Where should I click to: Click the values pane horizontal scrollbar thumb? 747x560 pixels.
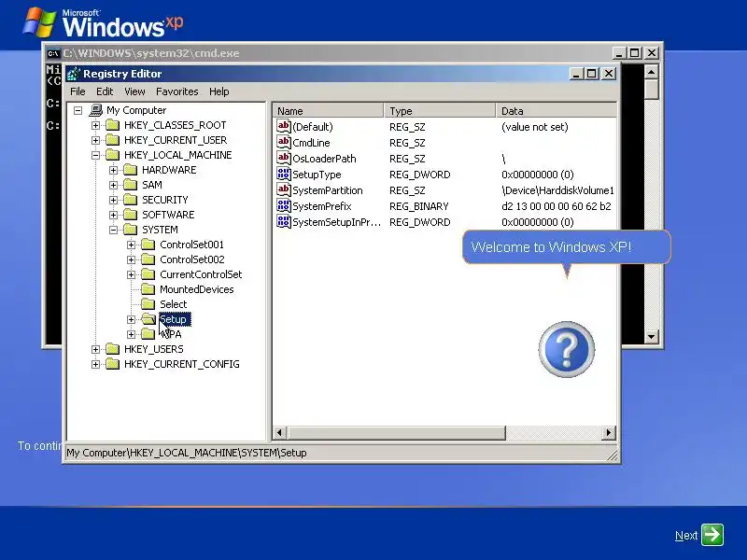(x=396, y=432)
